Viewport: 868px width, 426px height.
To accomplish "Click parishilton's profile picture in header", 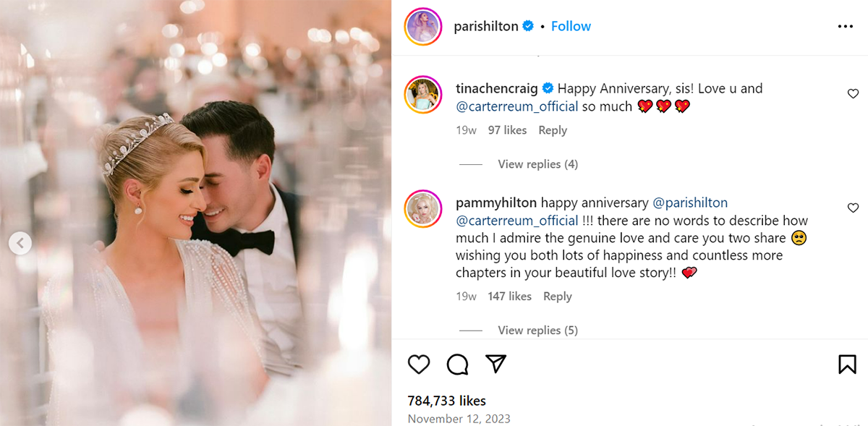I will [x=422, y=27].
